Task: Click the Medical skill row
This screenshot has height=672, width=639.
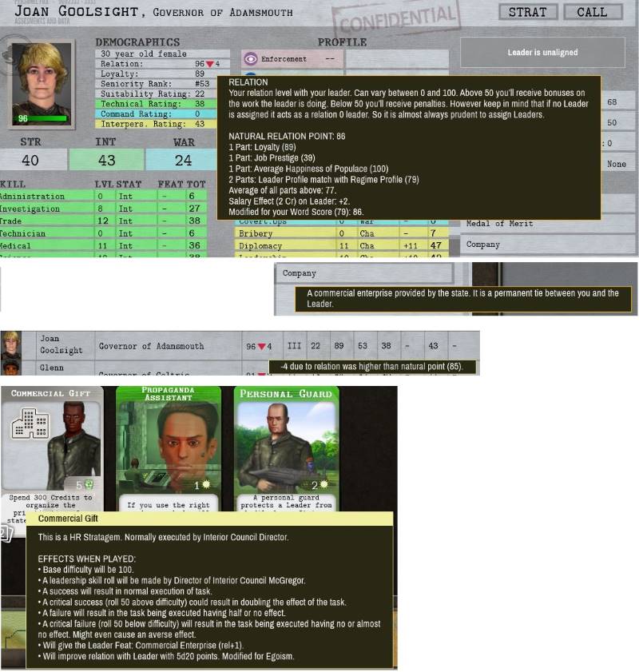Action: (x=103, y=245)
